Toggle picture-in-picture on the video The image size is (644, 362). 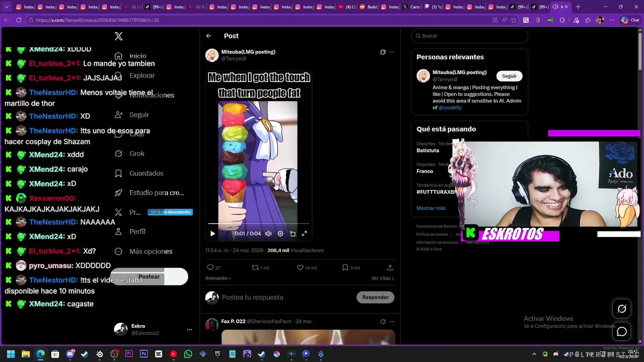(x=292, y=233)
